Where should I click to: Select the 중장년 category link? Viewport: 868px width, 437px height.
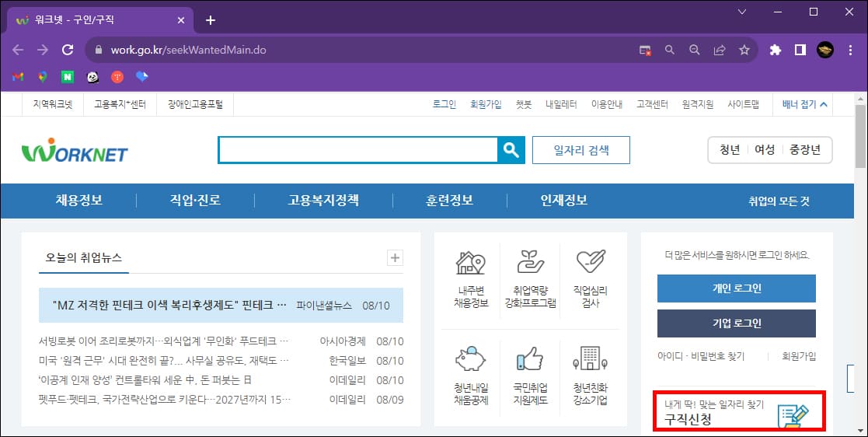point(805,150)
